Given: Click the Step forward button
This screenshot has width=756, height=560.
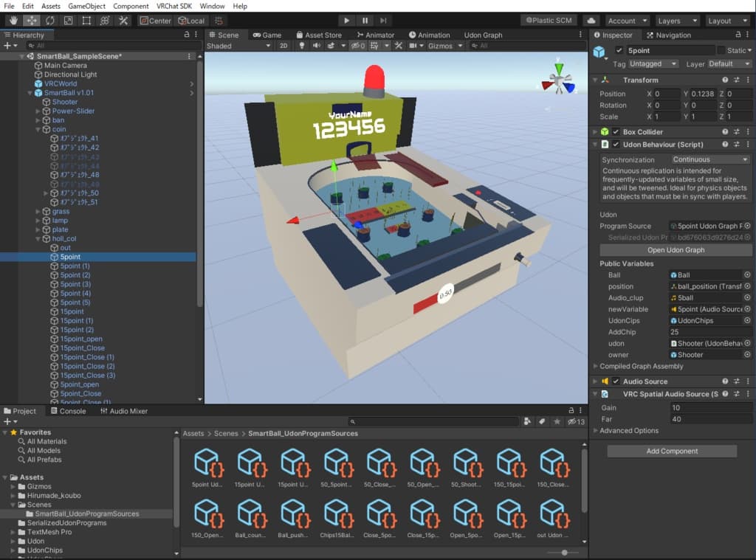Looking at the screenshot, I should click(383, 21).
